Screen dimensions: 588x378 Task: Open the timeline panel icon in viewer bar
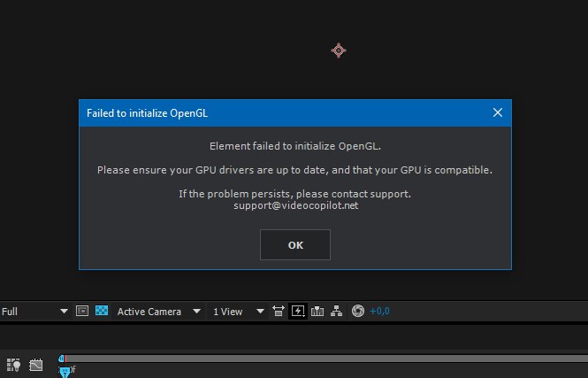[317, 311]
